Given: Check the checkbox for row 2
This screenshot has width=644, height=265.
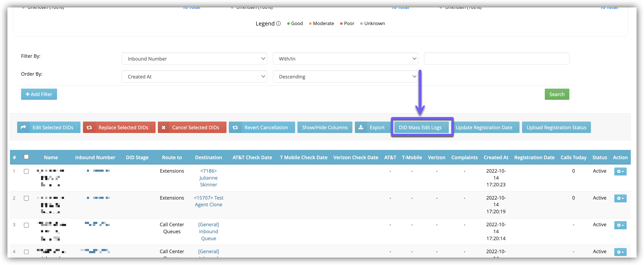Looking at the screenshot, I should point(26,198).
